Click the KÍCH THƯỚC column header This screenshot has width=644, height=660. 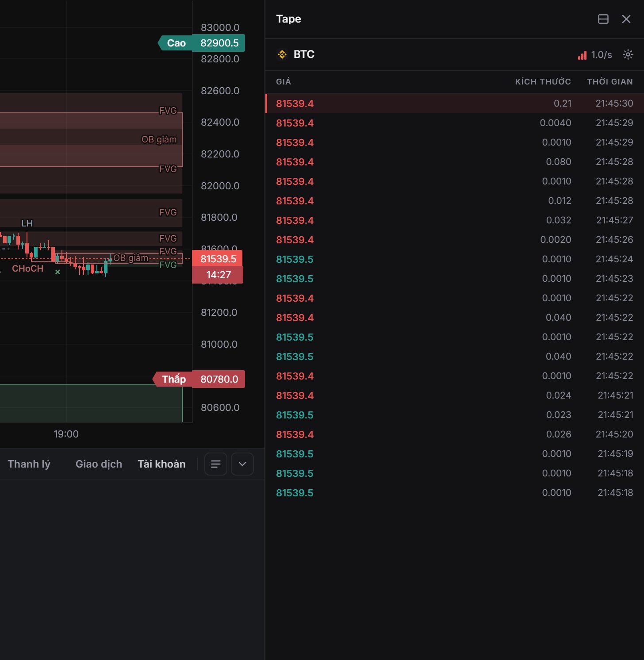pyautogui.click(x=543, y=82)
